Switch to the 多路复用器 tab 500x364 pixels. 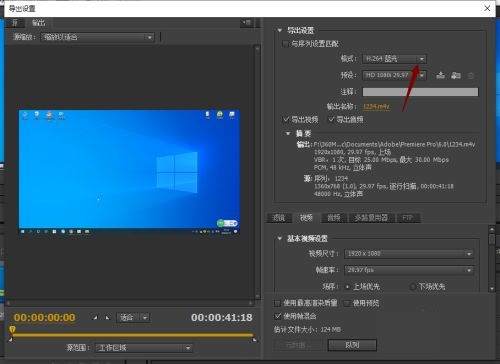pos(371,218)
